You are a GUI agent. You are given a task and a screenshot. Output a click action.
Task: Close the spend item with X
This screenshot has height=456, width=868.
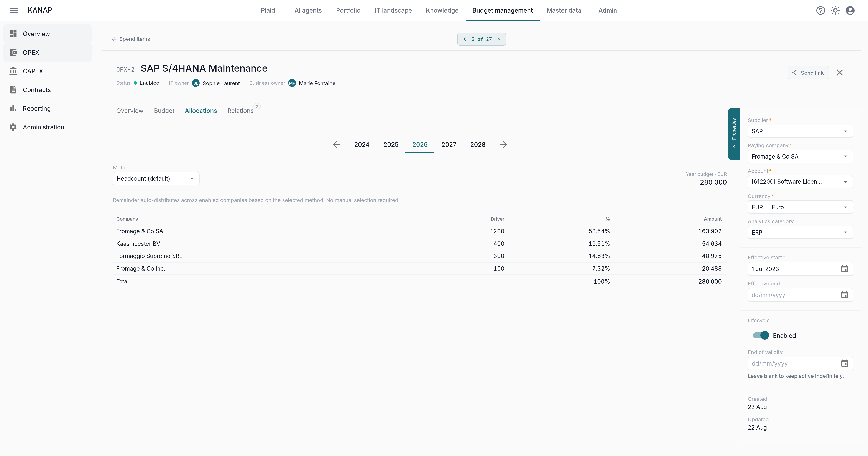pos(840,73)
